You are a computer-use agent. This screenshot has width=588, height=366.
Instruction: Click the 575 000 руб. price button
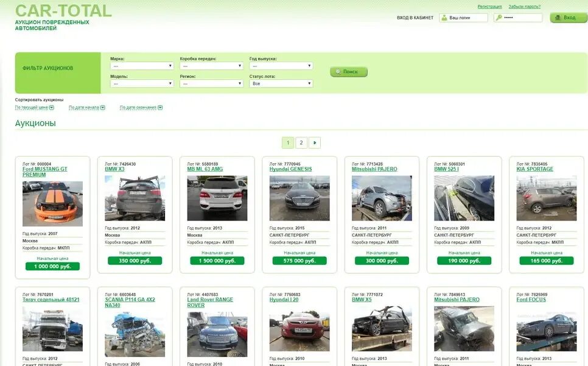click(299, 261)
